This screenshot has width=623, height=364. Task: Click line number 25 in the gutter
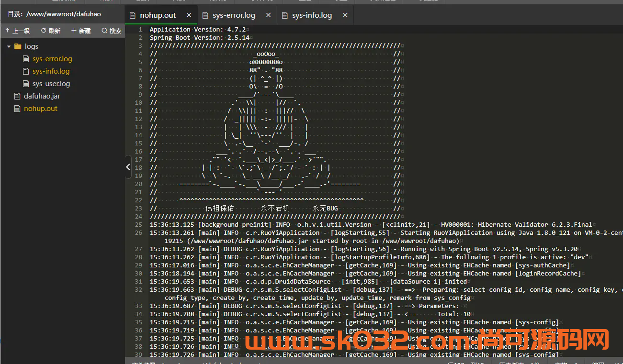(x=138, y=224)
